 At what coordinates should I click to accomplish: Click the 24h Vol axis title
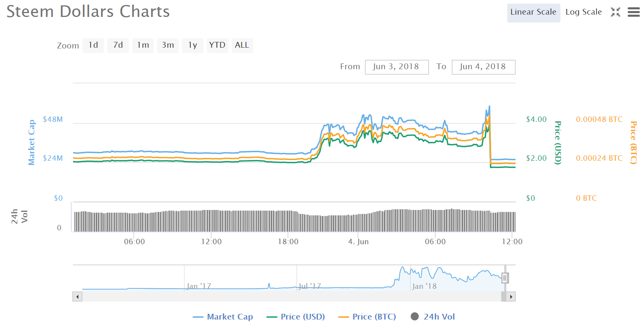coord(19,216)
